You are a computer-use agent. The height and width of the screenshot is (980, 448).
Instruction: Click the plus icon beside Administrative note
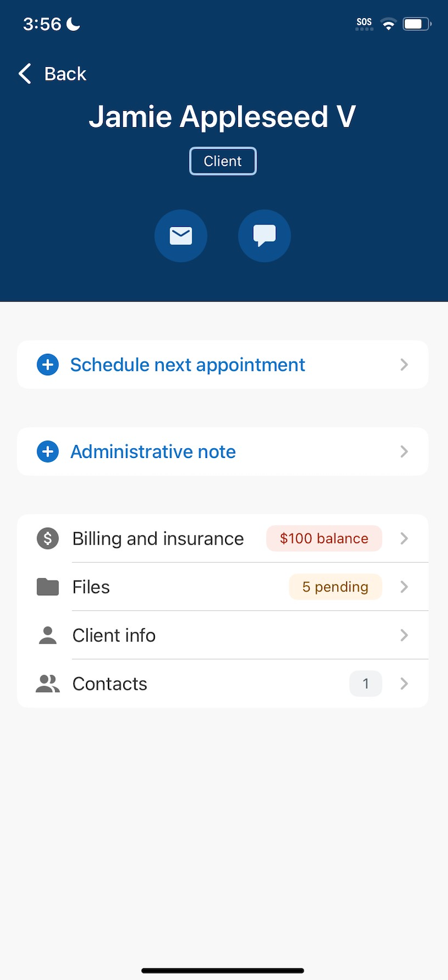(48, 452)
